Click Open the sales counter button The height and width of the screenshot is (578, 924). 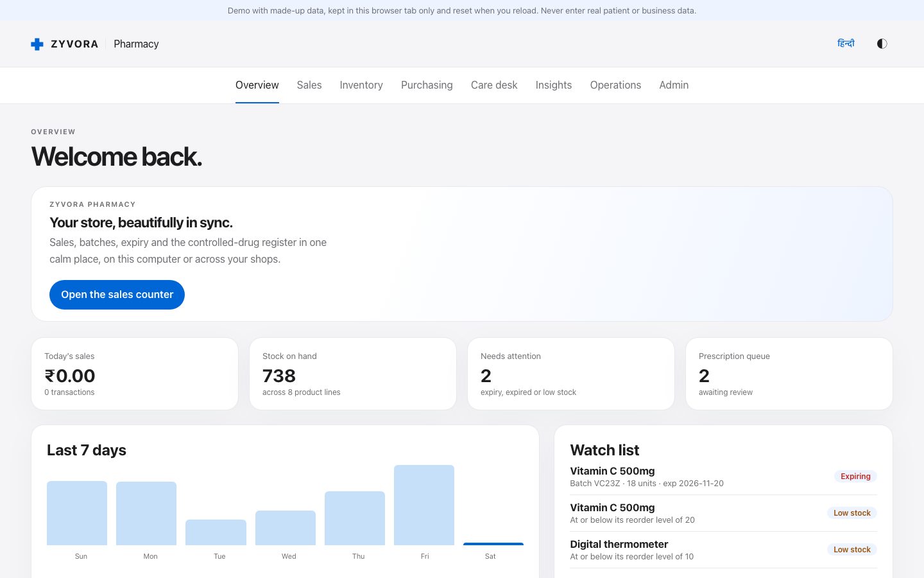(117, 295)
